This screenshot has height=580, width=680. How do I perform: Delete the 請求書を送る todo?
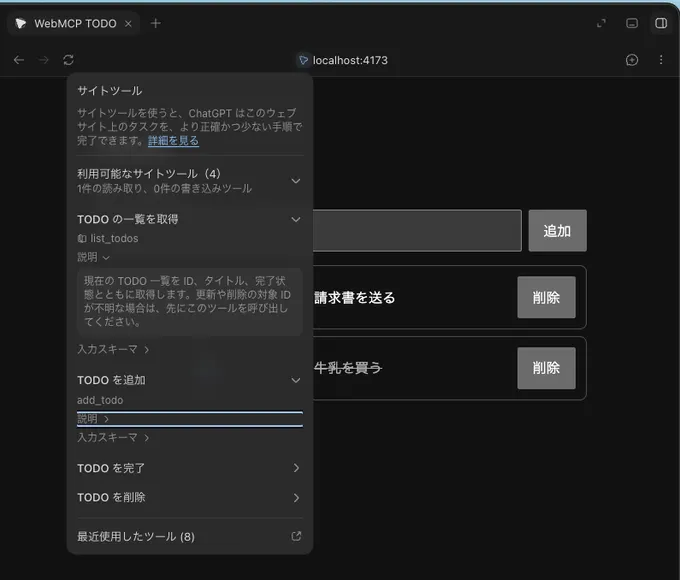(546, 297)
